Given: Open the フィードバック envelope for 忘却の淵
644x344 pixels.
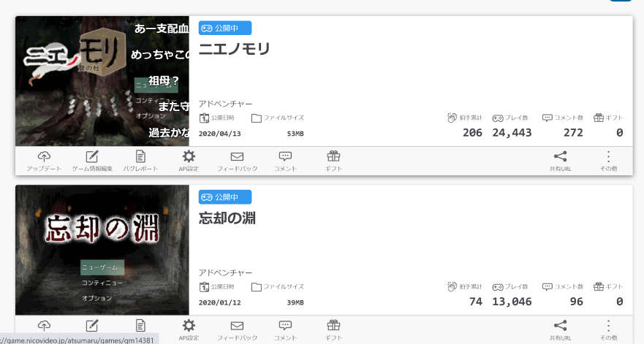Looking at the screenshot, I should [237, 330].
